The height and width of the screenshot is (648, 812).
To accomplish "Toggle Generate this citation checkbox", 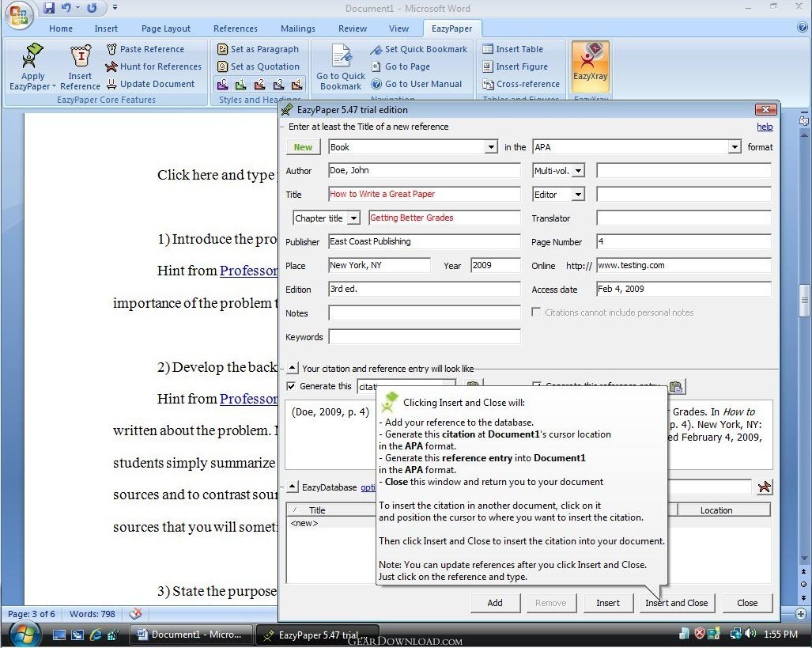I will click(x=291, y=386).
